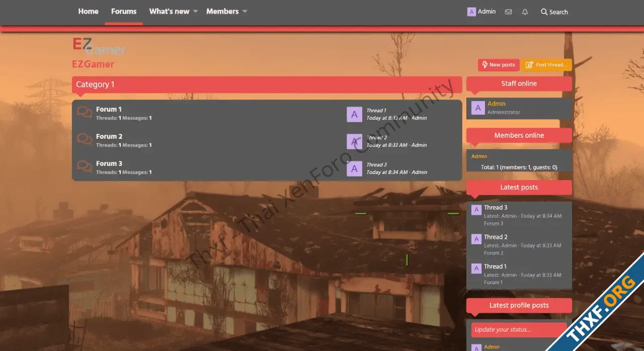Click avatar beside Thread 1 in Latest posts
Viewport: 644px width, 351px height.
pyautogui.click(x=476, y=269)
